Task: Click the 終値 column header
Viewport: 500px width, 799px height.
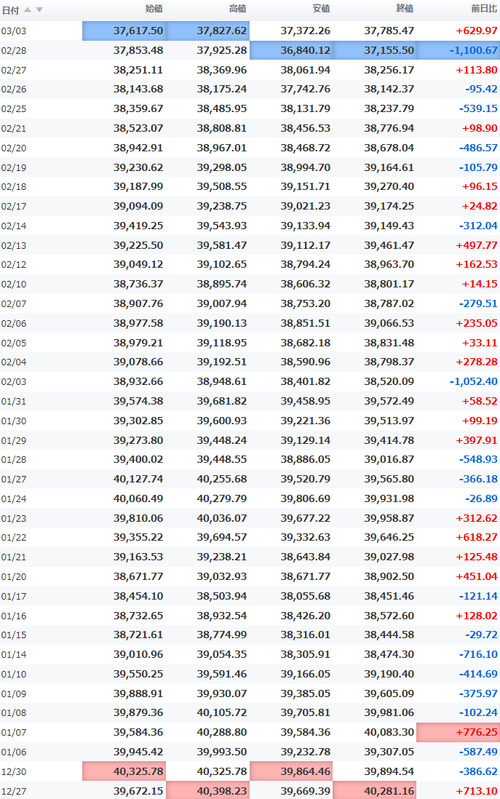Action: (405, 9)
